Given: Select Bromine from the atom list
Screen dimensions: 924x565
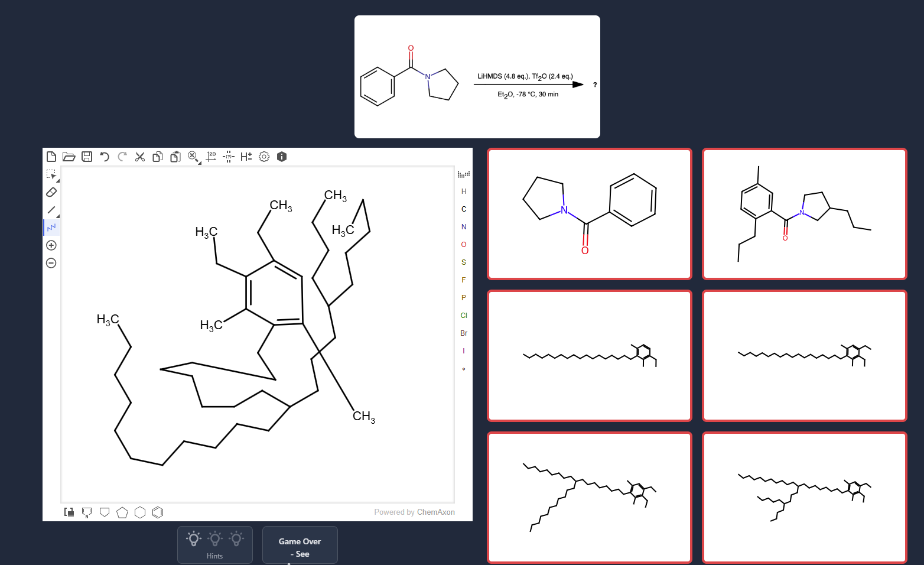Looking at the screenshot, I should [x=464, y=333].
